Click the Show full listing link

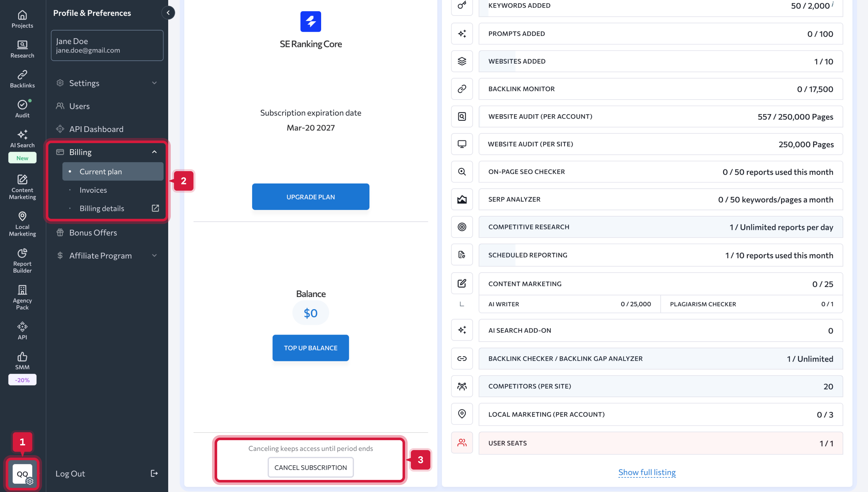647,472
